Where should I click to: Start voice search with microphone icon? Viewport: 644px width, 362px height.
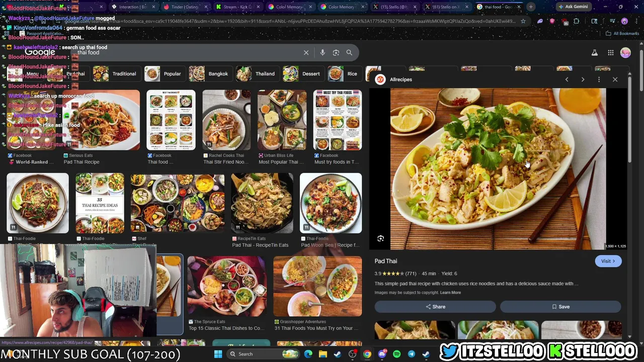pyautogui.click(x=323, y=52)
